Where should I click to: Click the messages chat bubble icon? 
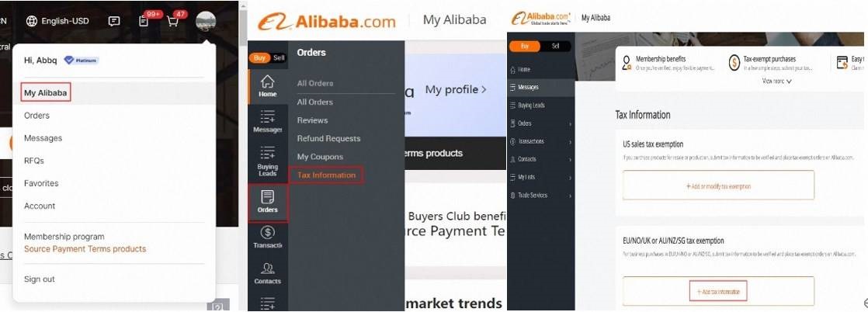click(x=114, y=22)
